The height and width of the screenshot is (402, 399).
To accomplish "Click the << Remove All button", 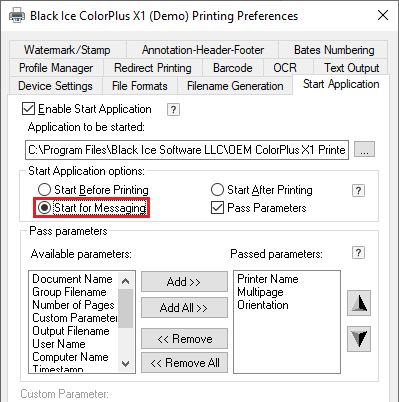I will tap(184, 363).
